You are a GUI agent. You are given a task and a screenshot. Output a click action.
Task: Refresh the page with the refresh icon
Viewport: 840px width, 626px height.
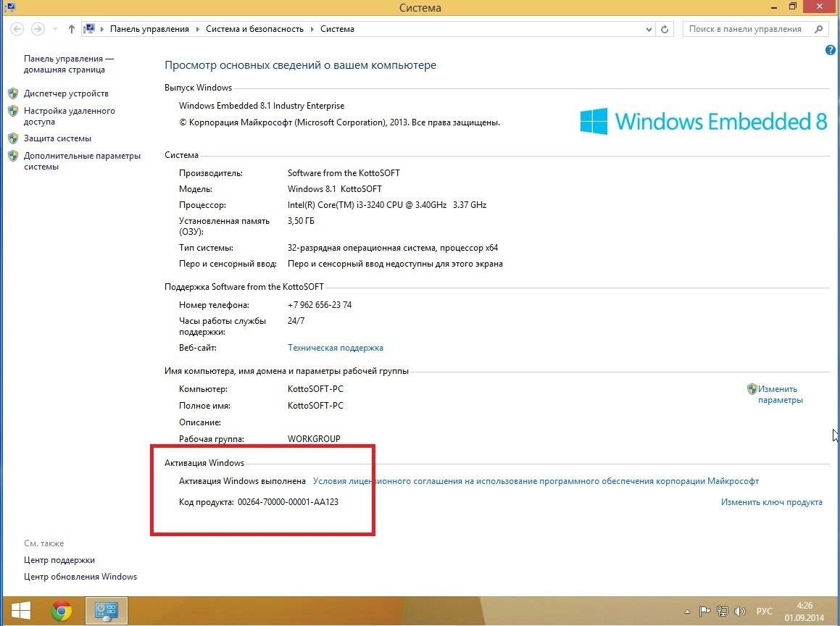665,30
